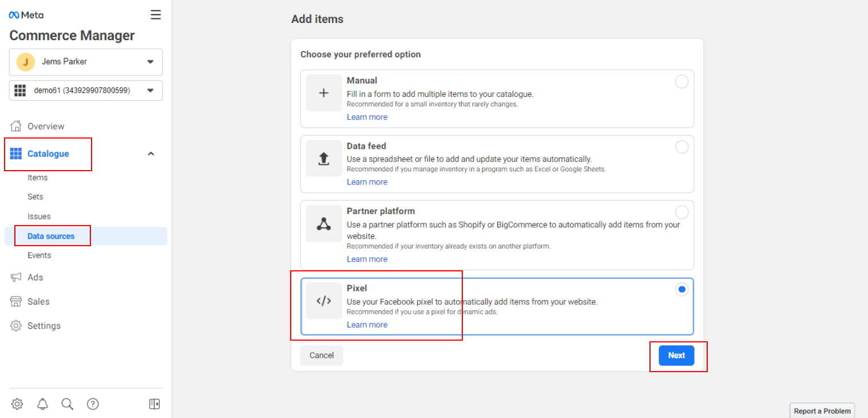This screenshot has height=418, width=868.
Task: Click the Next button
Action: tap(676, 356)
